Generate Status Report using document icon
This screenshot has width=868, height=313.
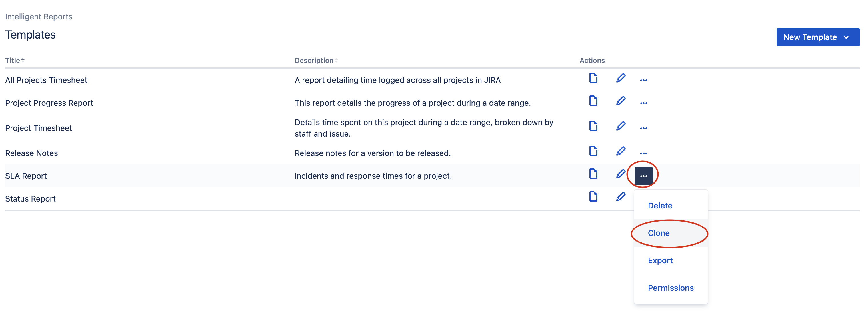coord(593,197)
